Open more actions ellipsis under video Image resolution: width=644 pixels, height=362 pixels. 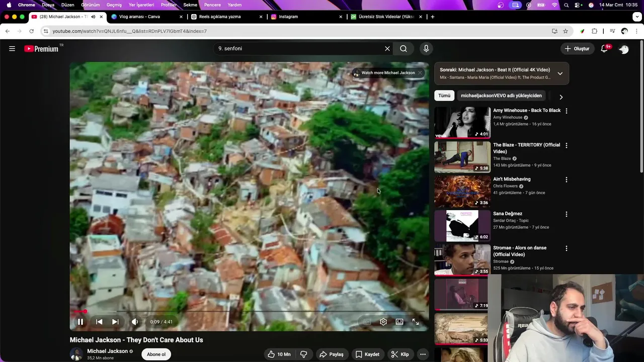423,354
